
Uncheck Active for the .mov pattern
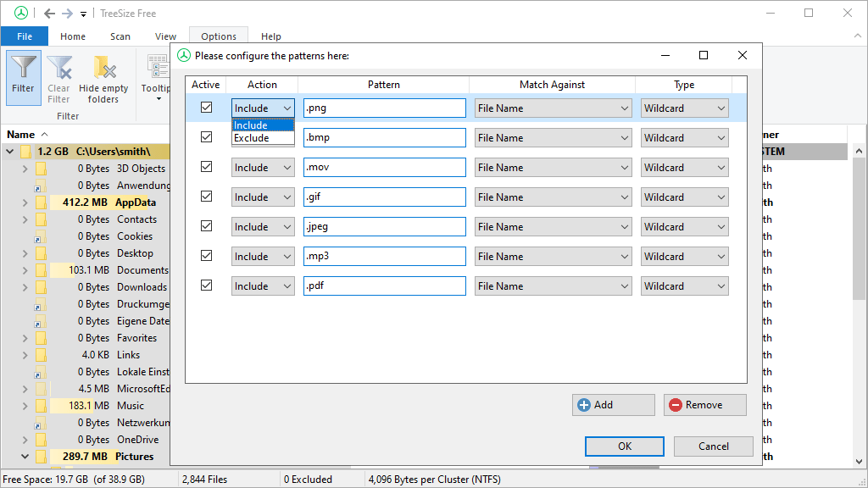click(x=207, y=167)
